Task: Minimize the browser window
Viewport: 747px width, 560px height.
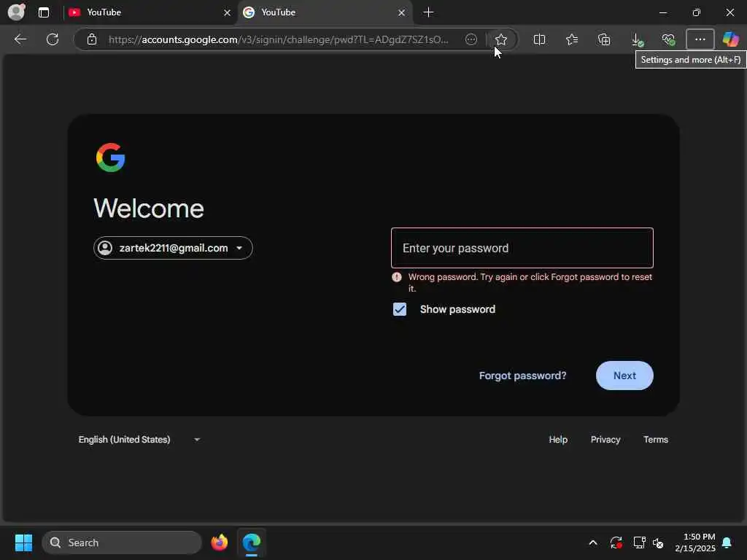Action: (x=662, y=12)
